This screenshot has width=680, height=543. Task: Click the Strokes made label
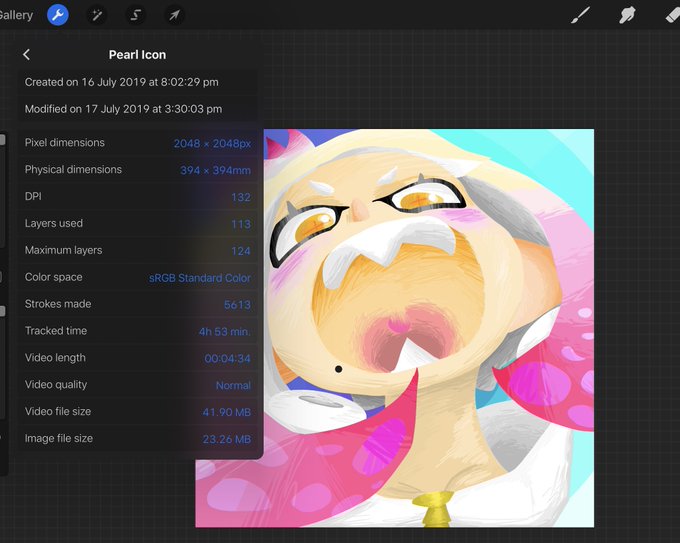click(x=58, y=304)
